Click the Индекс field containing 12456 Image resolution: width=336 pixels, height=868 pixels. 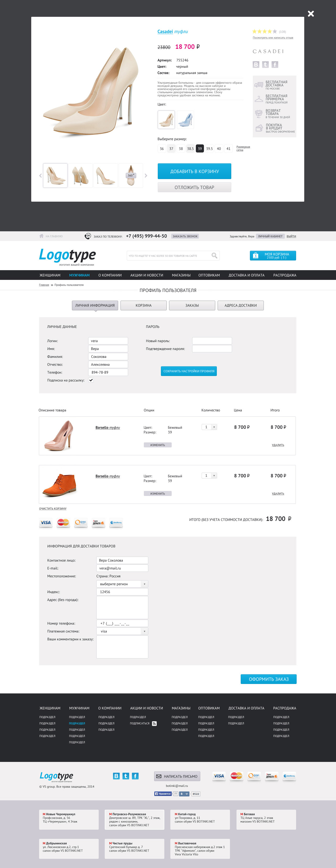[122, 592]
